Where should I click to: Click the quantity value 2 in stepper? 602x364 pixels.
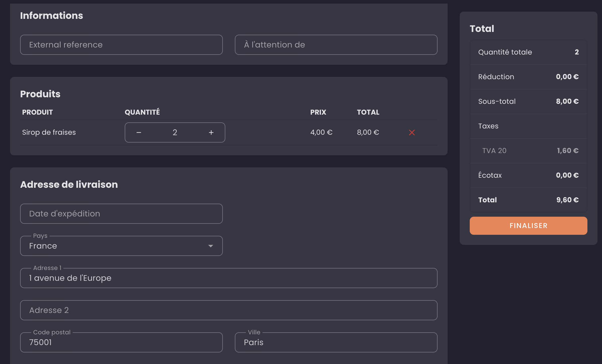(x=175, y=132)
